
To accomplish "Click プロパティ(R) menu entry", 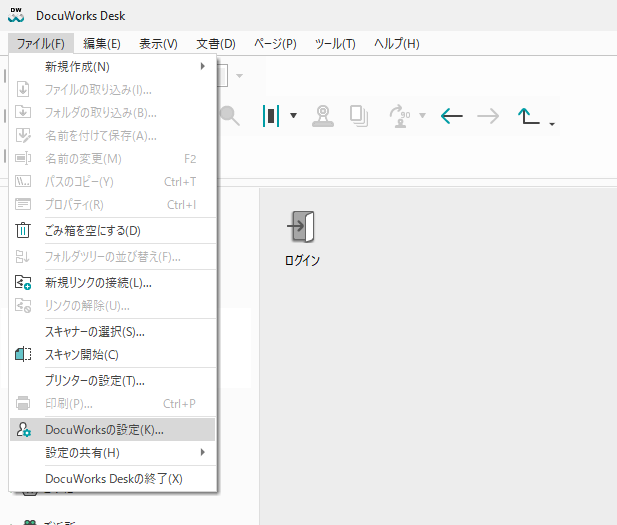I will [113, 205].
